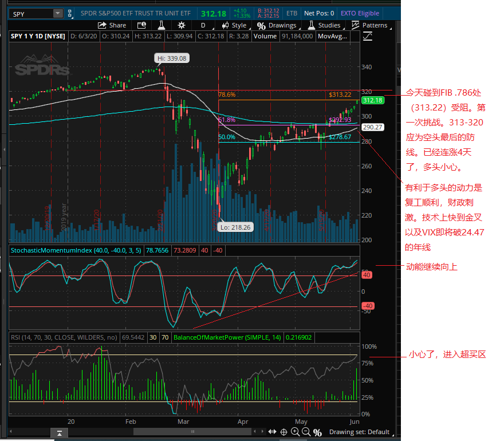The height and width of the screenshot is (441, 504).
Task: Click the pattern chart icon beside Patterns
Action: pos(355,25)
